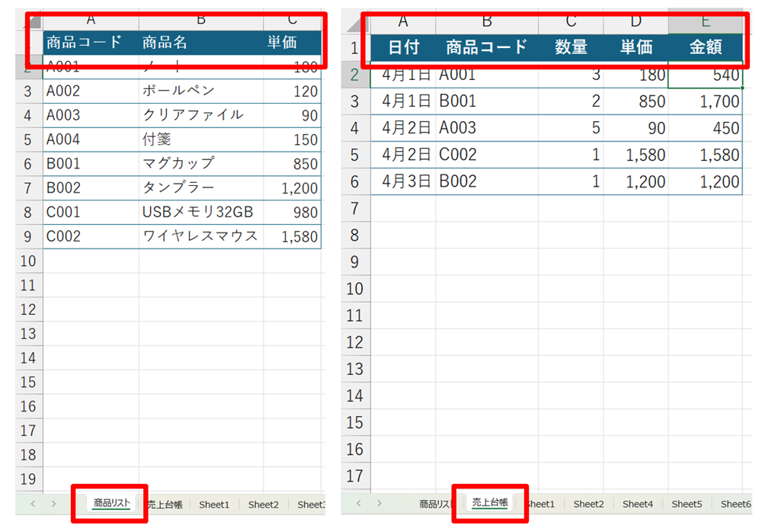Select 金額 header cell
Image resolution: width=762 pixels, height=532 pixels.
coord(705,48)
